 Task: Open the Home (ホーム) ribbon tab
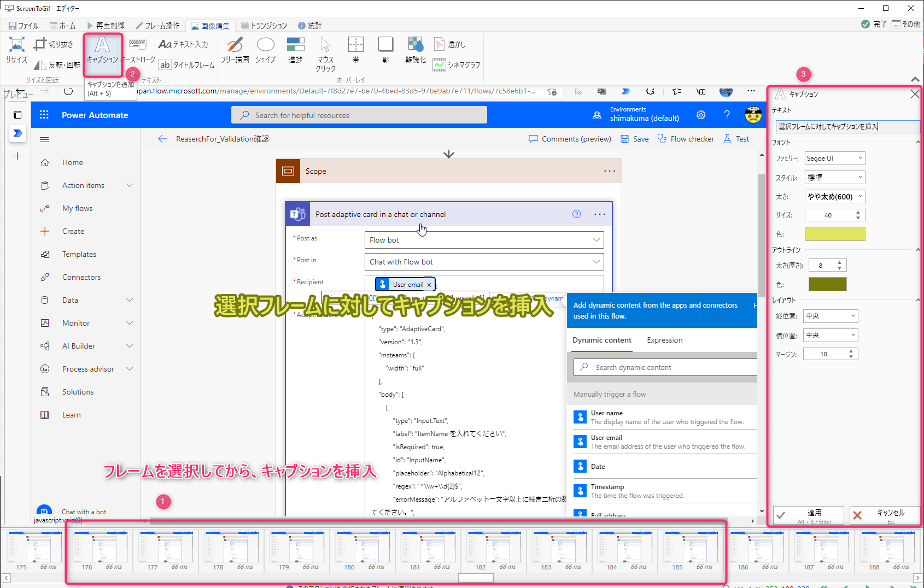(x=63, y=26)
